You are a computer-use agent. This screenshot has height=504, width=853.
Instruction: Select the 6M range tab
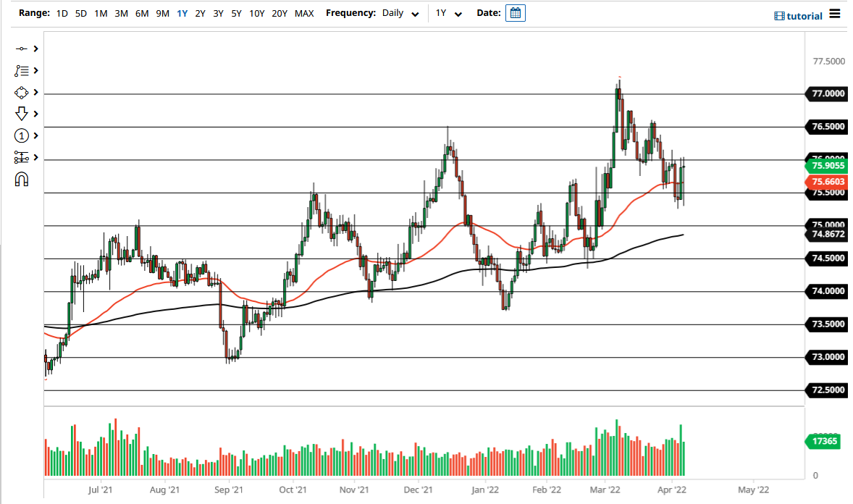coord(141,13)
